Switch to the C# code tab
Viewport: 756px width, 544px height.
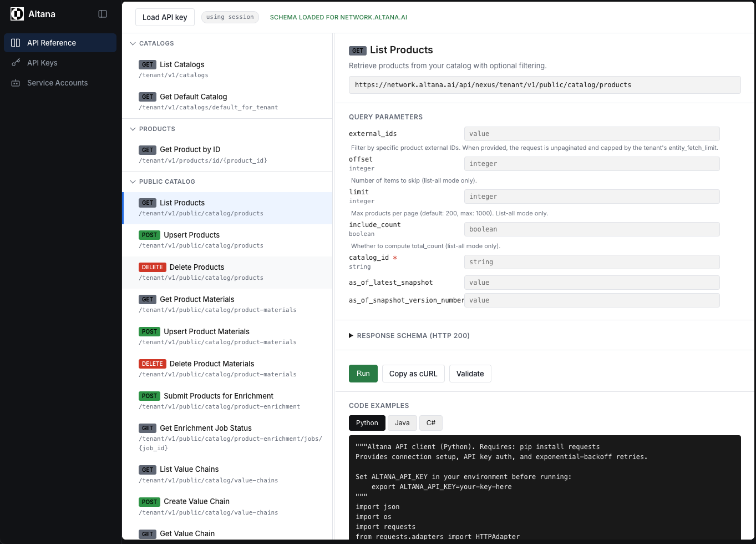pyautogui.click(x=431, y=423)
